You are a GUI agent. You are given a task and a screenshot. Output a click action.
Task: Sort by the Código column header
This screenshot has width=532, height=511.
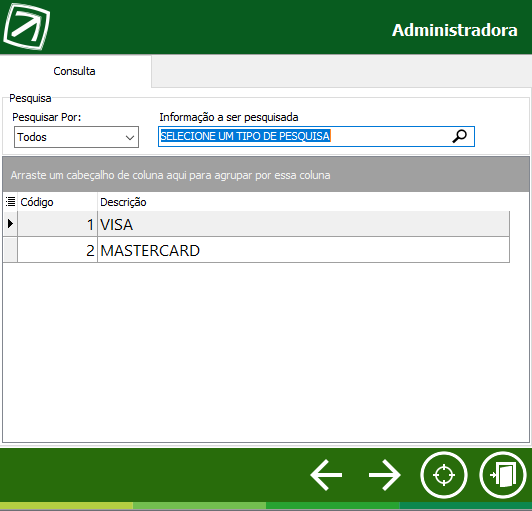pyautogui.click(x=57, y=202)
